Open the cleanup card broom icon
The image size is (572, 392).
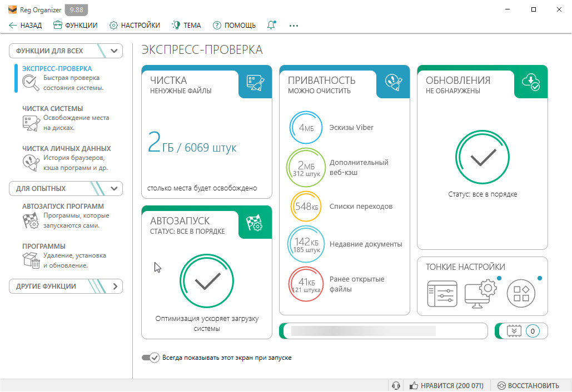click(256, 82)
